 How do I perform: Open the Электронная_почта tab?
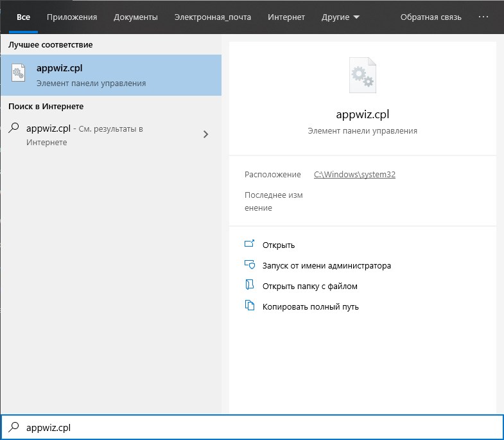pos(213,17)
